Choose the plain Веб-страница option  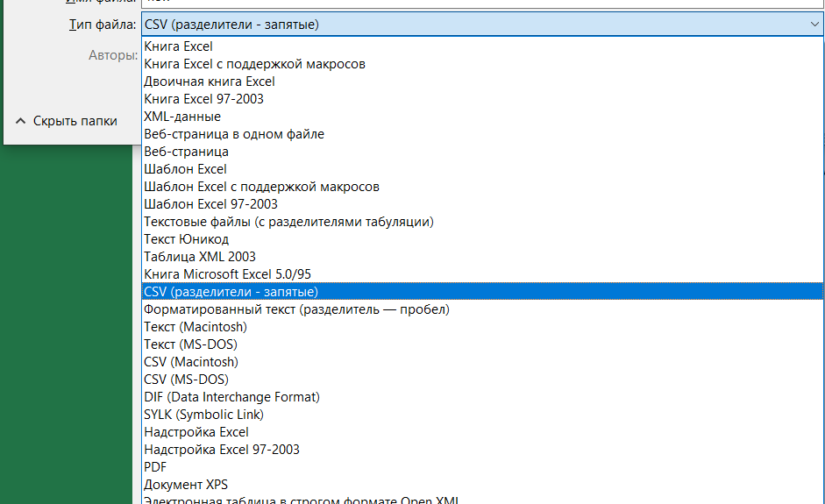482,152
